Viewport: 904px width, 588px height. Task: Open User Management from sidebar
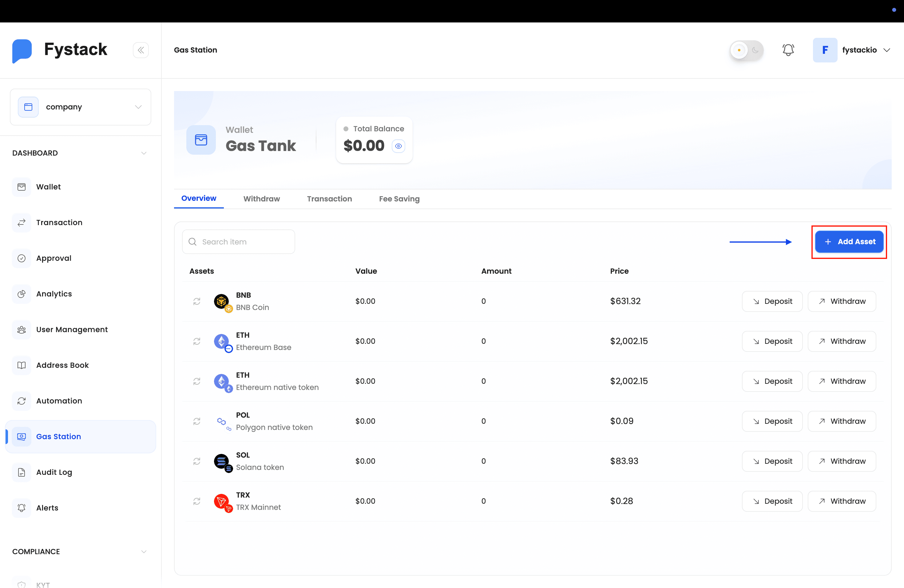click(72, 329)
